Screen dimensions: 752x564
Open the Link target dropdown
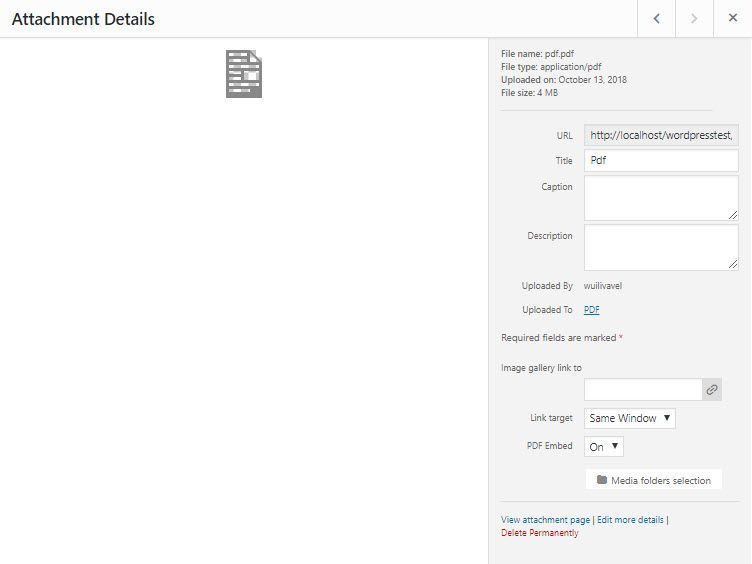point(629,418)
